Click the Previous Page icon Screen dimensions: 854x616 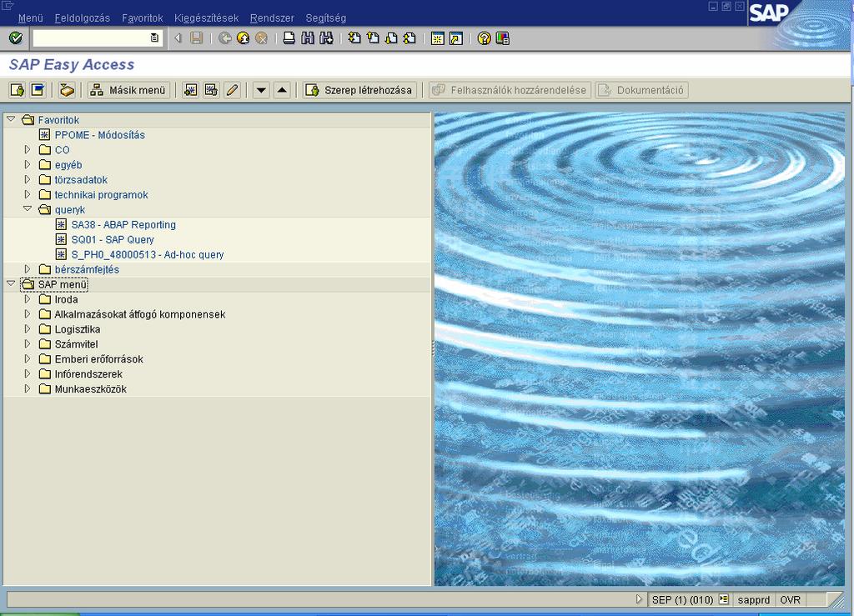click(x=373, y=38)
